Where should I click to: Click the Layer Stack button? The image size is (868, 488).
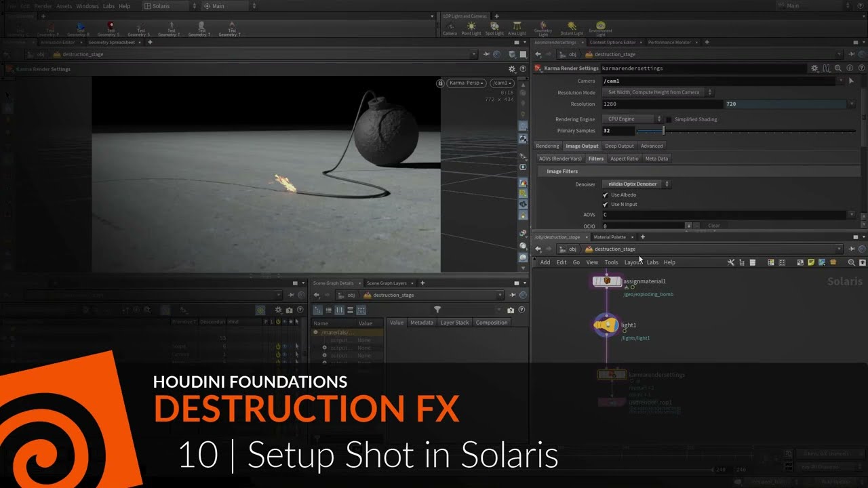click(454, 323)
